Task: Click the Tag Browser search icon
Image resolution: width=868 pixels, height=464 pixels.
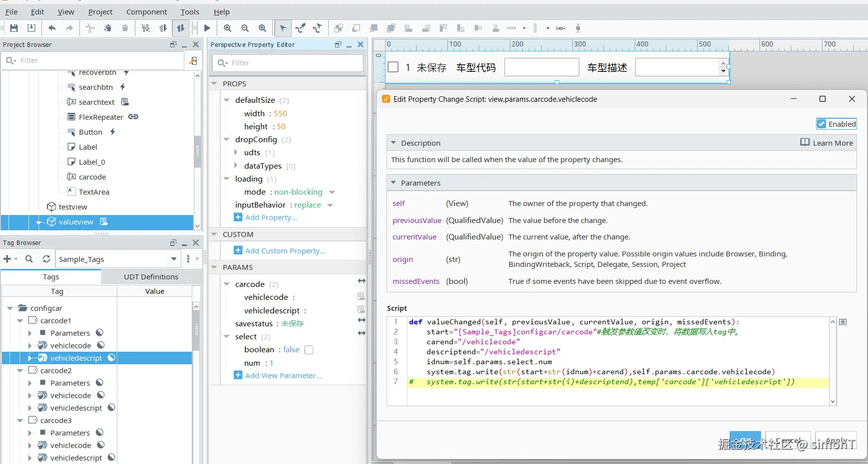Action: click(29, 258)
